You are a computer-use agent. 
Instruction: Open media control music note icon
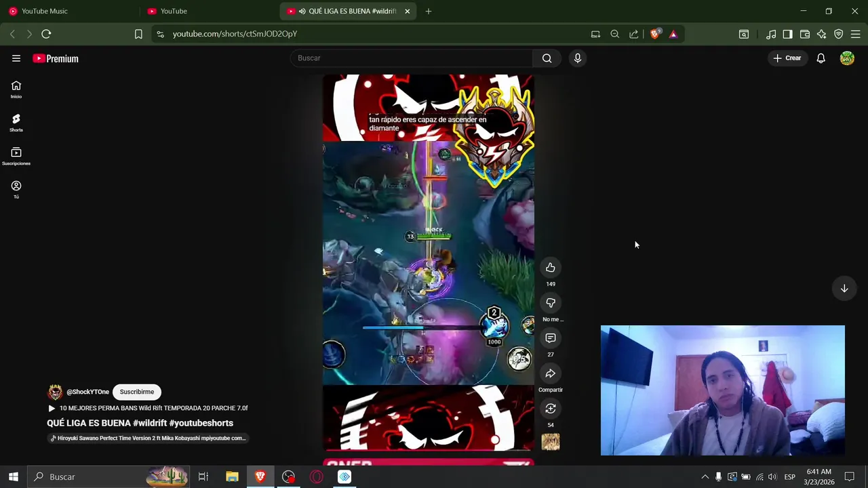point(771,34)
